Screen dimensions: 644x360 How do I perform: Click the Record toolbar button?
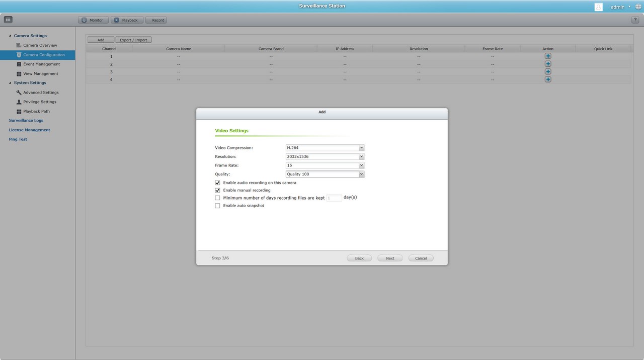(x=156, y=20)
